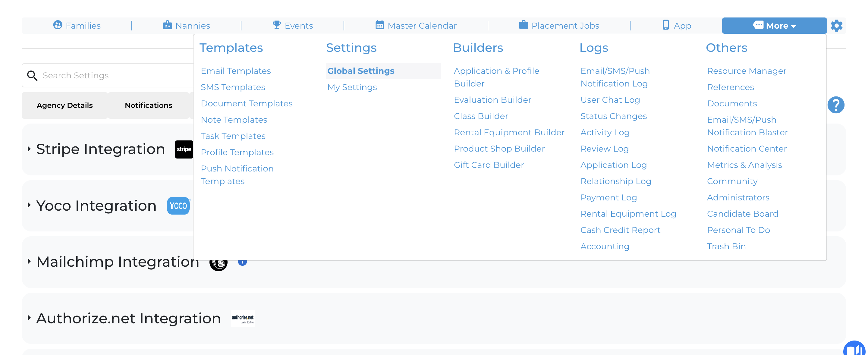868x355 pixels.
Task: Open Events in the nav bar
Action: pyautogui.click(x=292, y=26)
